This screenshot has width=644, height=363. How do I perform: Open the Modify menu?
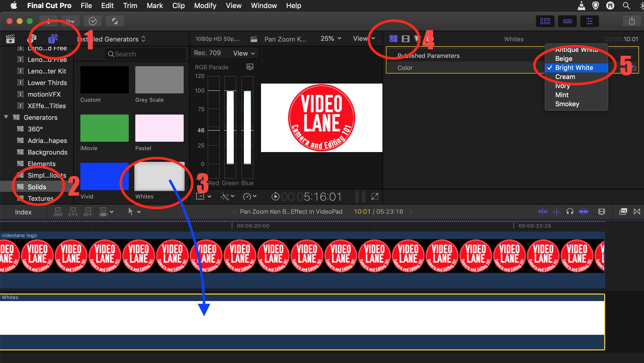coord(205,6)
